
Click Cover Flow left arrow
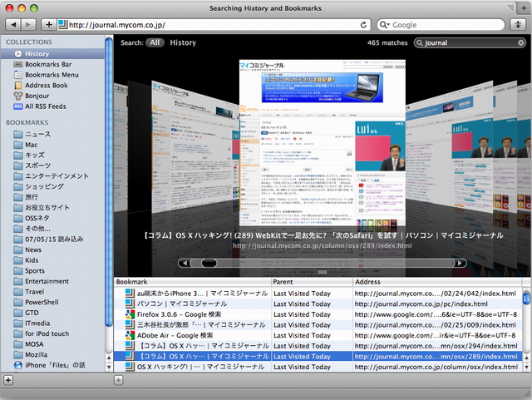[x=185, y=263]
